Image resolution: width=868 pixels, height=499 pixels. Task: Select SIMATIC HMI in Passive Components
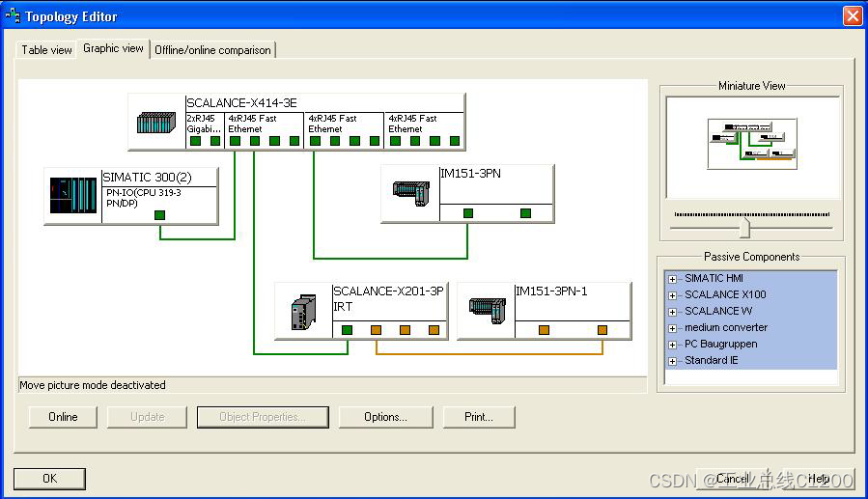coord(714,278)
